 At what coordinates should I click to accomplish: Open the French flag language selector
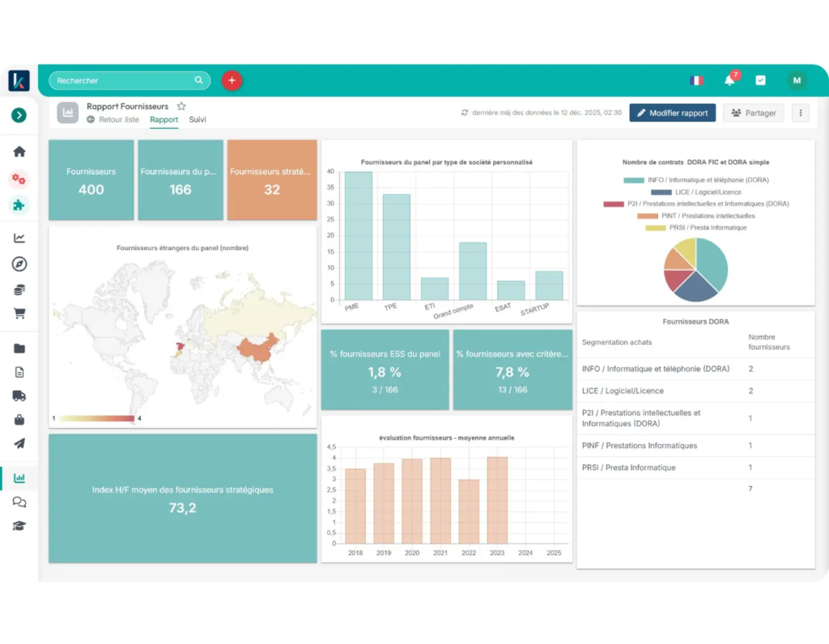pyautogui.click(x=696, y=80)
